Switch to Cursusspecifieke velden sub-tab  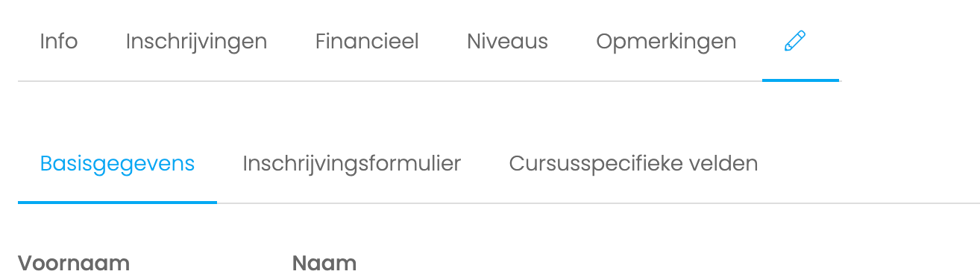633,164
